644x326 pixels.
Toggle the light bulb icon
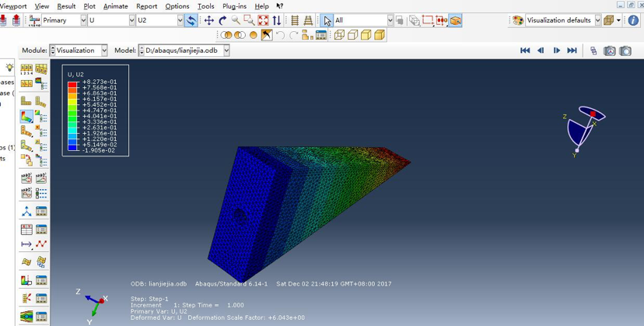click(10, 67)
